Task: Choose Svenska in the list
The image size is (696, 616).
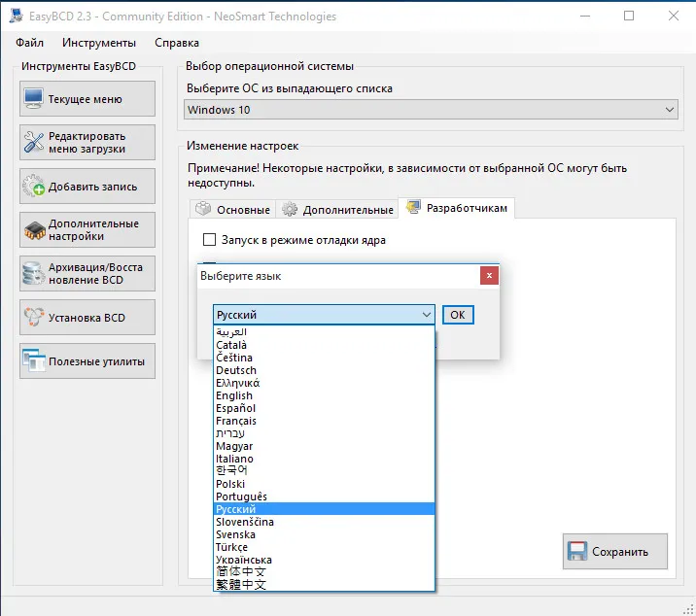Action: 324,534
